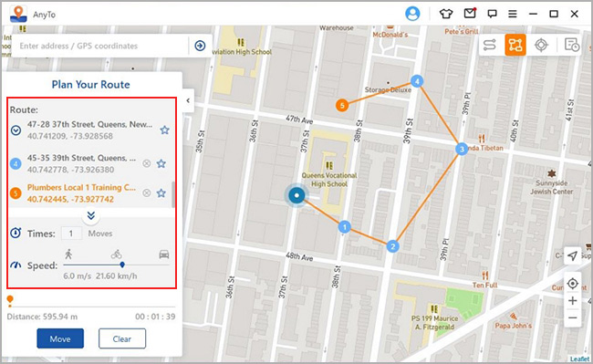Remove the 45-35 39th Street stop
The height and width of the screenshot is (364, 593).
pyautogui.click(x=146, y=163)
